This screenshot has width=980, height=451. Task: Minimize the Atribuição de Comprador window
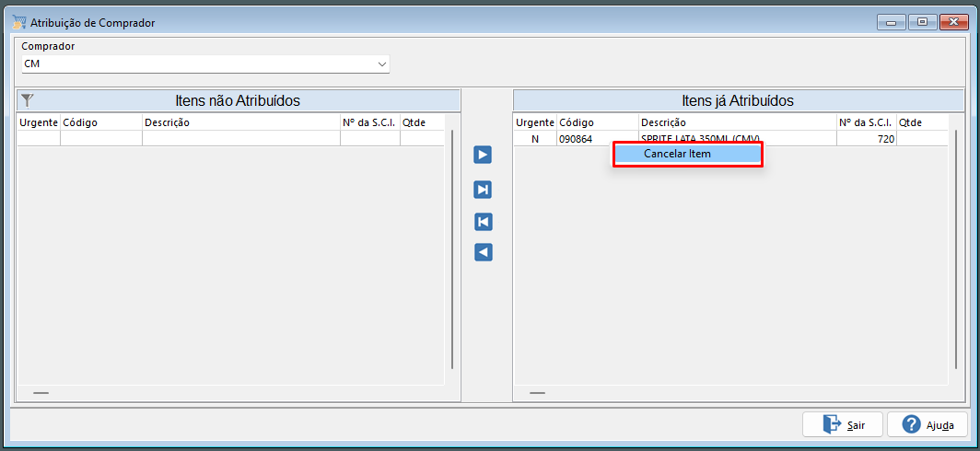pyautogui.click(x=890, y=22)
